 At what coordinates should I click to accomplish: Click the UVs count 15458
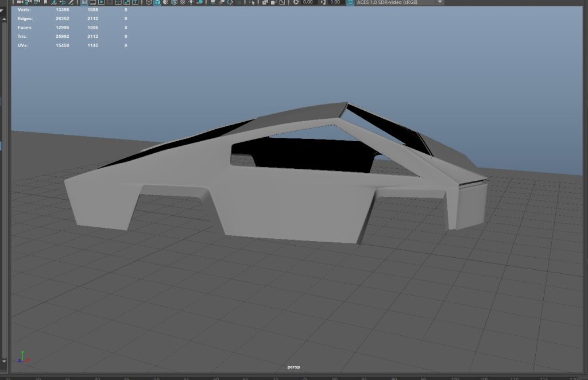click(62, 45)
